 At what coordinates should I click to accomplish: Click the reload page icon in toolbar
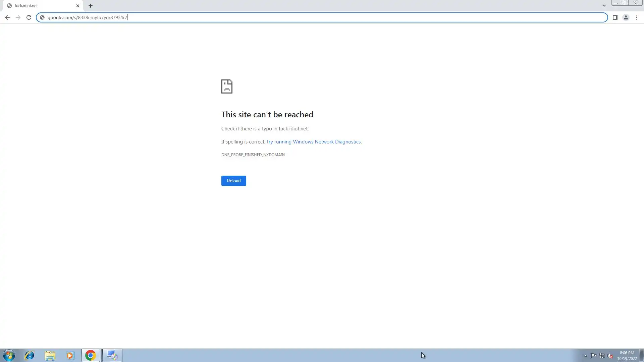(x=29, y=17)
